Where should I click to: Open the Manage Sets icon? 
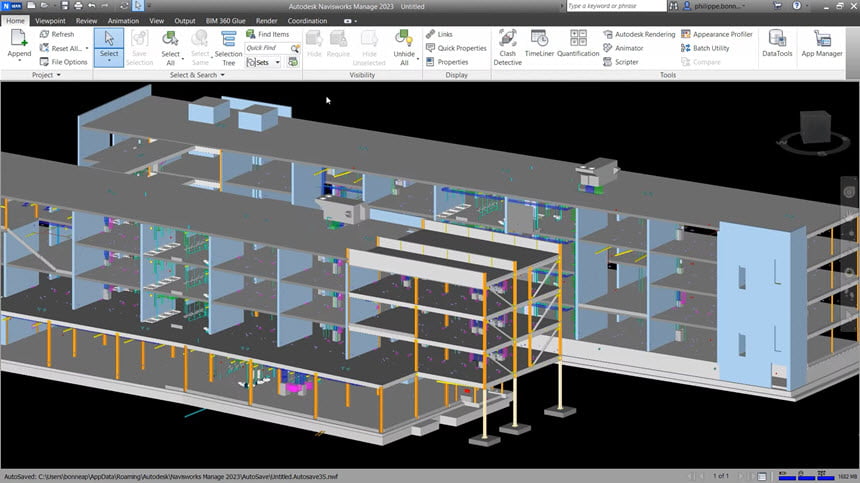coord(293,62)
